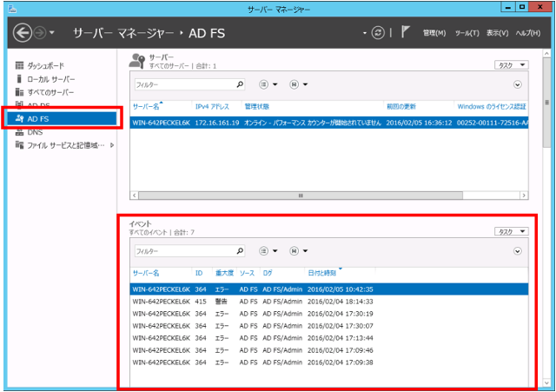Select warning event 415 row
Image resolution: width=556 pixels, height=392 pixels.
point(329,302)
